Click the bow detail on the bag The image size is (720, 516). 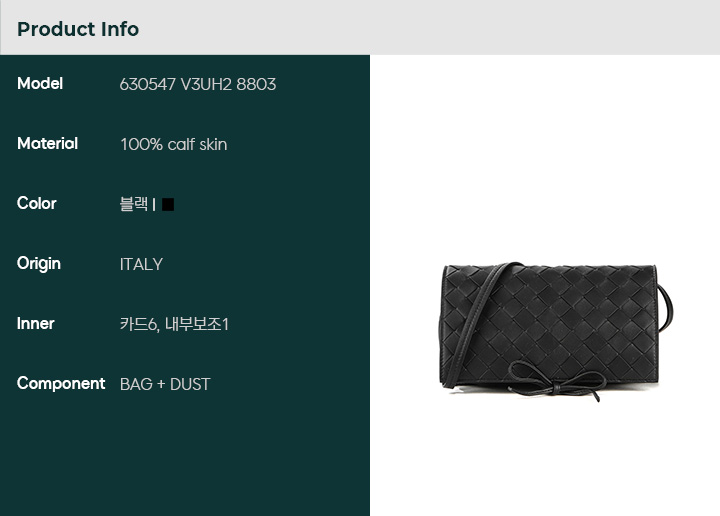pyautogui.click(x=557, y=381)
